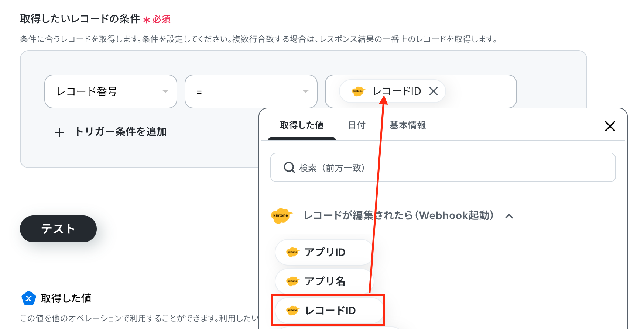Collapse the レコードが編集されたら section
This screenshot has width=644, height=329.
click(x=509, y=216)
